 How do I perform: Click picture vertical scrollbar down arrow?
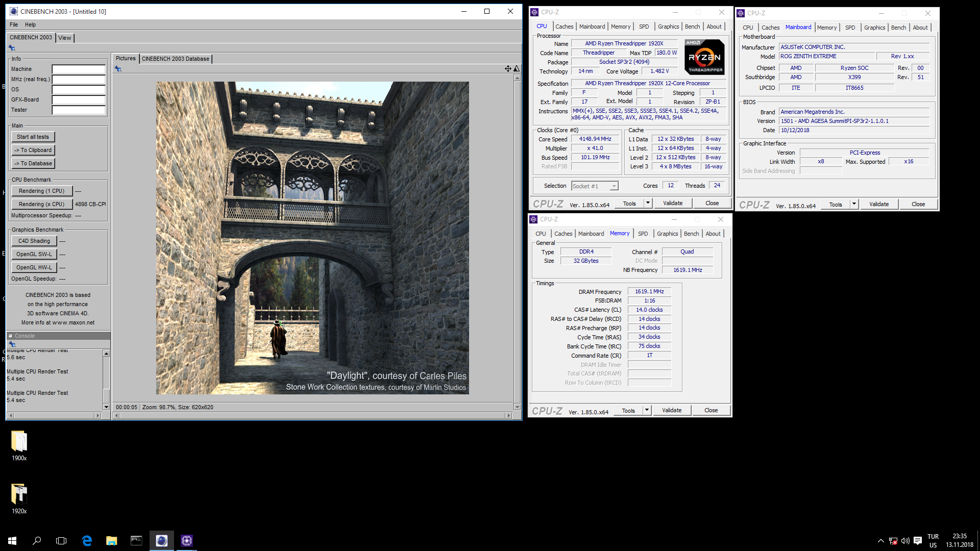pyautogui.click(x=517, y=407)
